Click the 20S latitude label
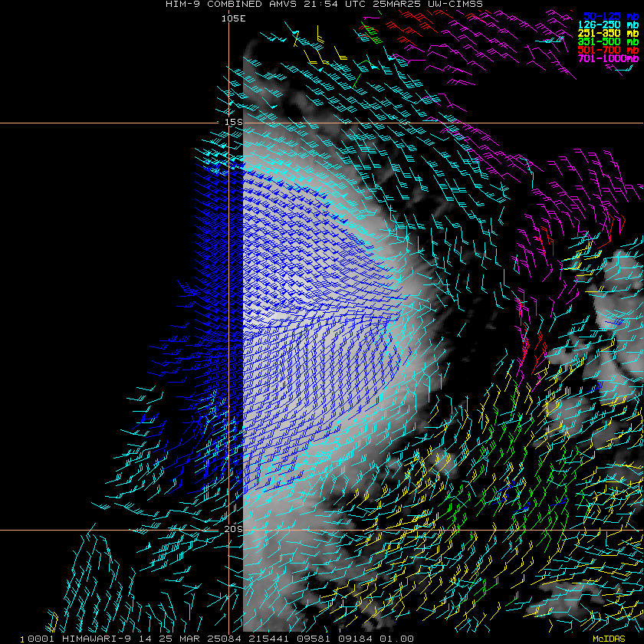644x644 pixels. tap(233, 529)
